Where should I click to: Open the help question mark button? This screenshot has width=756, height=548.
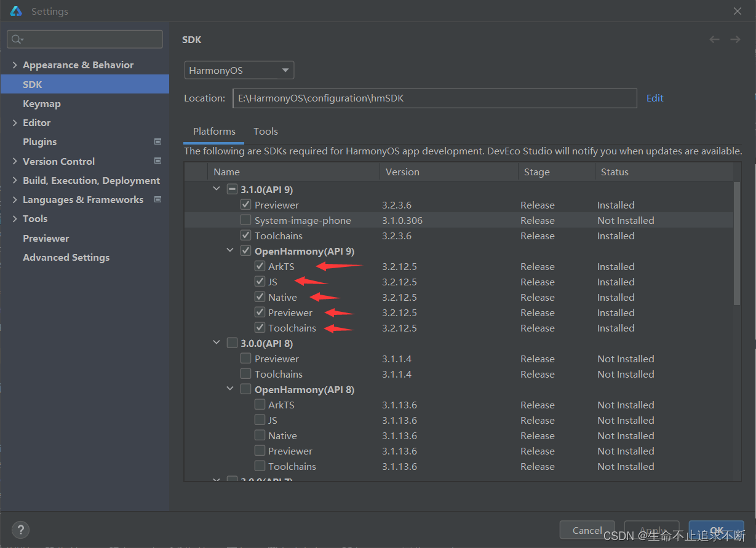pyautogui.click(x=20, y=530)
